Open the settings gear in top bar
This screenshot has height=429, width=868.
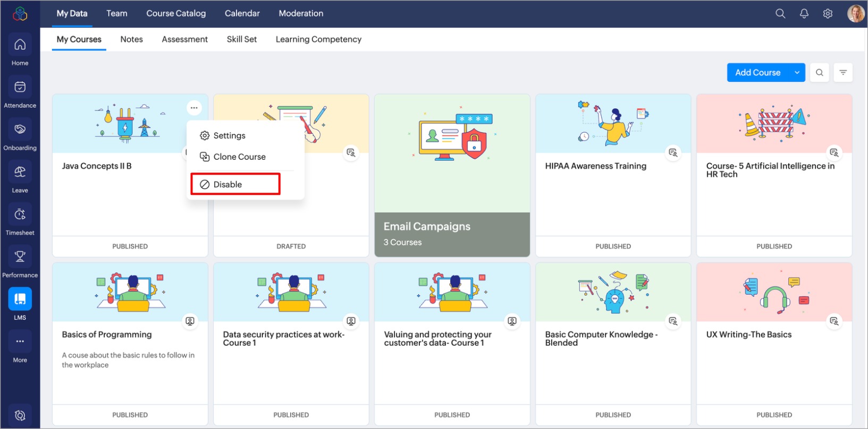point(828,14)
